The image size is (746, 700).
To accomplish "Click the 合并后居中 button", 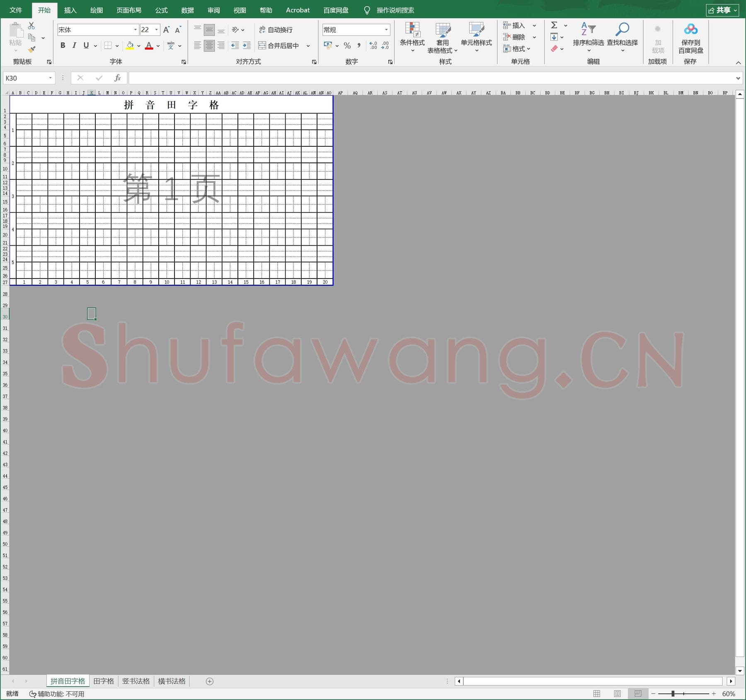I will pyautogui.click(x=279, y=46).
